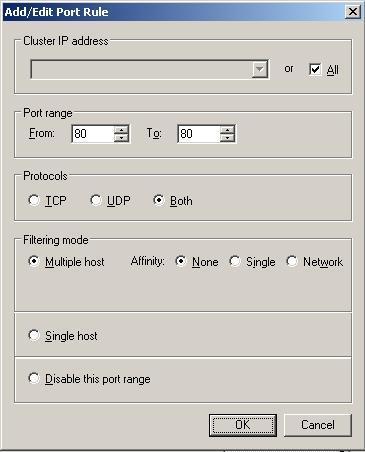Image resolution: width=365 pixels, height=452 pixels.
Task: Increase the To port with up arrow
Action: (227, 130)
